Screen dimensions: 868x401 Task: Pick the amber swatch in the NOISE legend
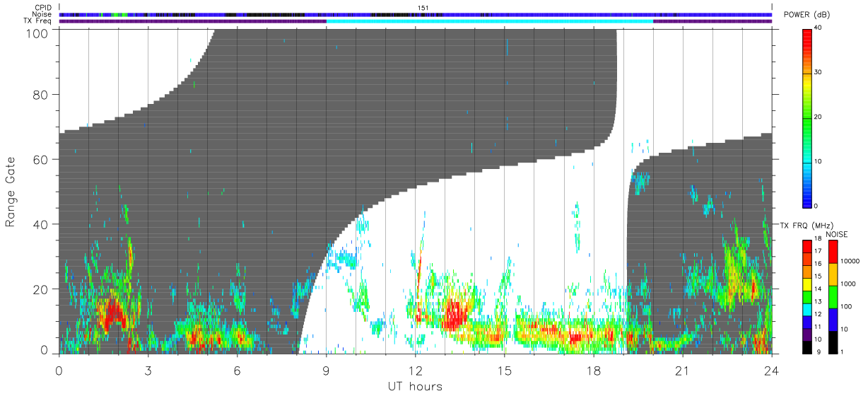833,274
